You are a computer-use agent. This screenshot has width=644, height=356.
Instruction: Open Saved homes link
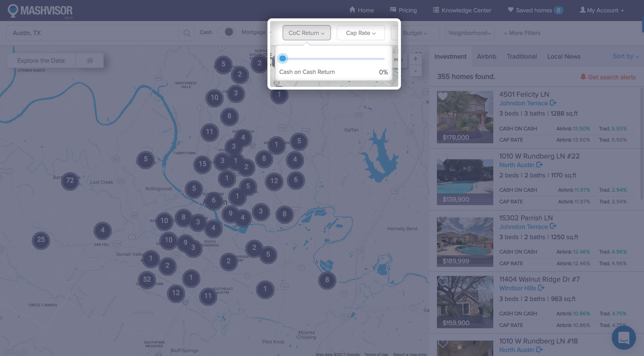[534, 10]
